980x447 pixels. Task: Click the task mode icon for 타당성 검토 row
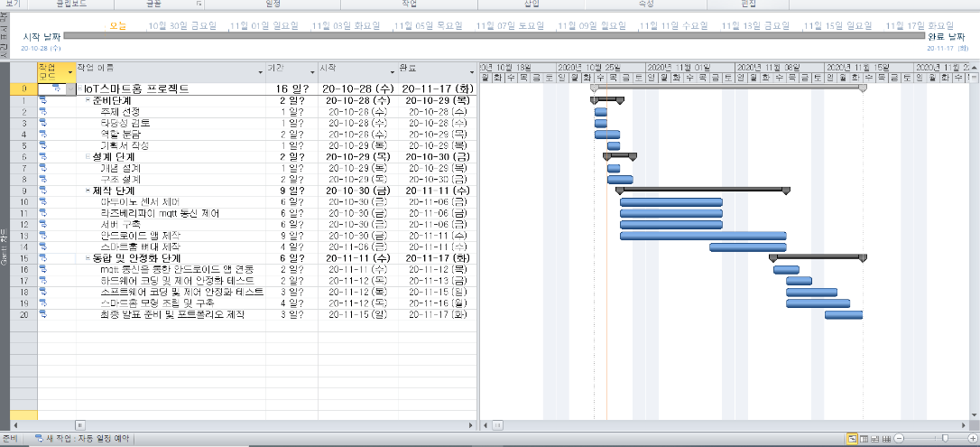[x=43, y=123]
